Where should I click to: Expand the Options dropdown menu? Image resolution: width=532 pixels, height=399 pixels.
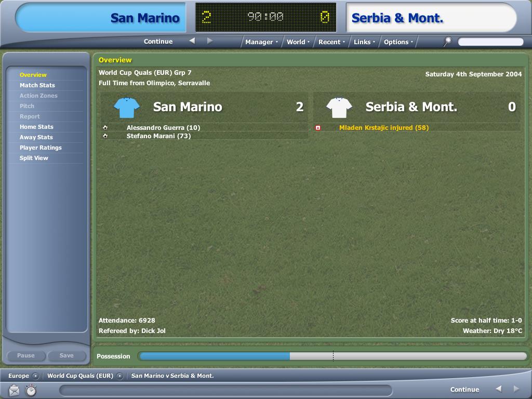point(398,42)
